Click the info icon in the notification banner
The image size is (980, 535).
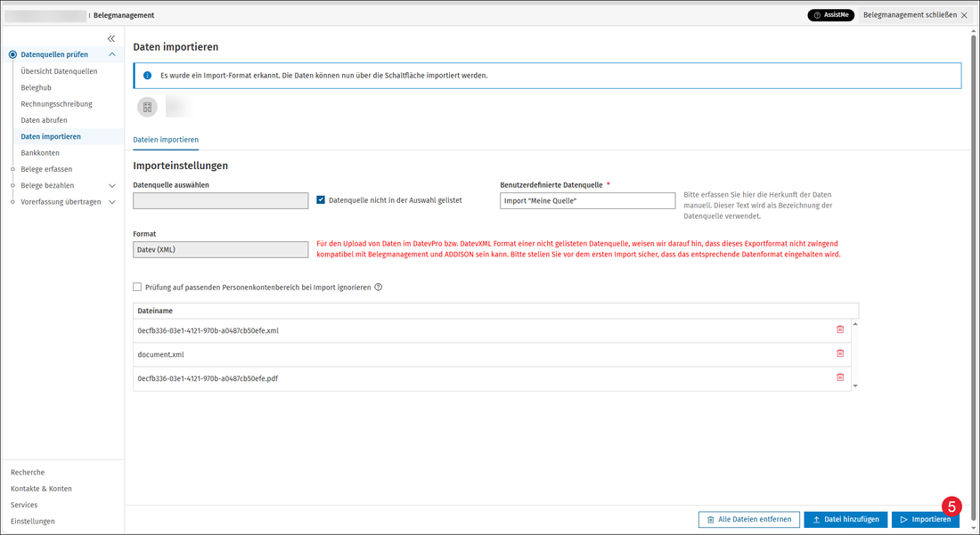(148, 76)
